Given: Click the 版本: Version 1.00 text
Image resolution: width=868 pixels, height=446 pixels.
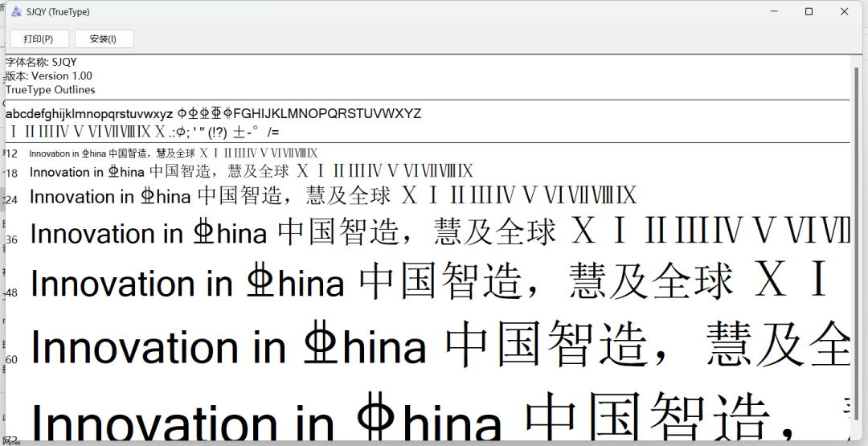Looking at the screenshot, I should (x=50, y=76).
